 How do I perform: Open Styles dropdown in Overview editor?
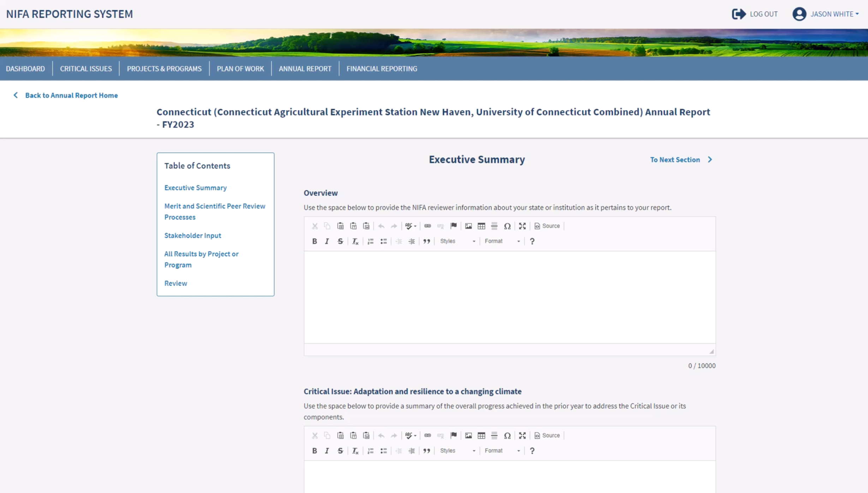[x=457, y=241]
